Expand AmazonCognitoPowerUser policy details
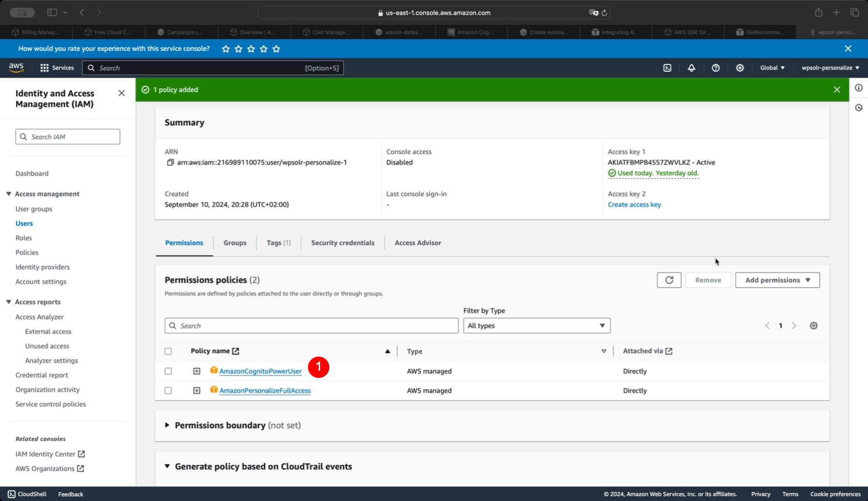868x501 pixels. pyautogui.click(x=197, y=371)
